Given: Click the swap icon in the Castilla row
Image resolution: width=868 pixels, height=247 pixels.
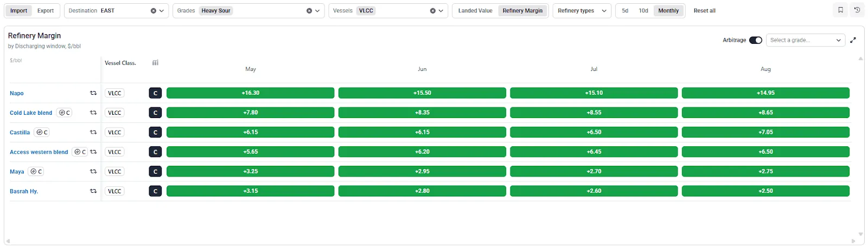Looking at the screenshot, I should tap(93, 132).
